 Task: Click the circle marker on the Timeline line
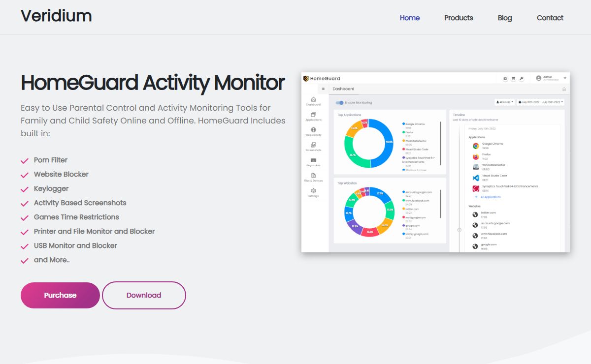[460, 230]
